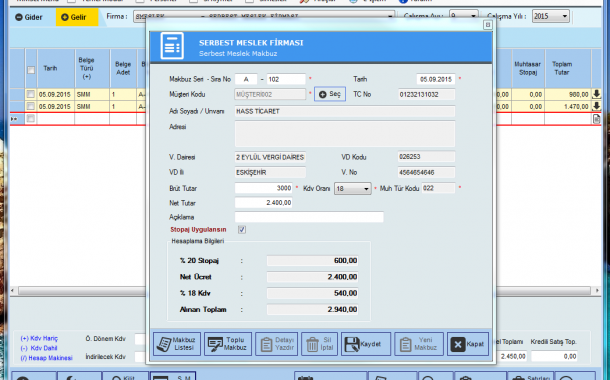The height and width of the screenshot is (380, 610).
Task: Switch to the Gider tab
Action: [29, 17]
